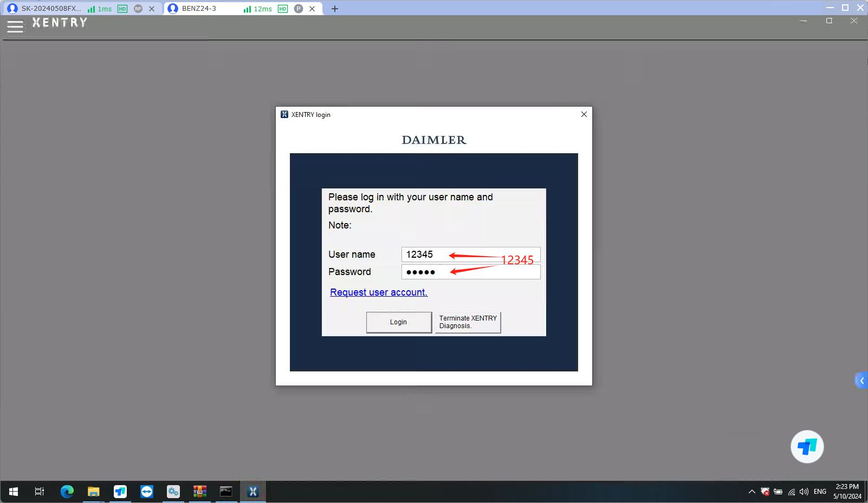Click the Windows Start button

[x=13, y=492]
